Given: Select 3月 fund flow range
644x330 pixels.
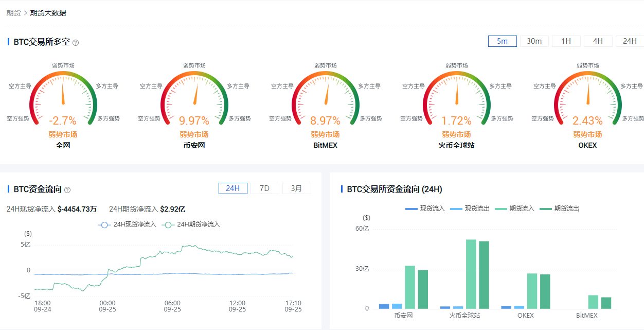Looking at the screenshot, I should tap(297, 188).
